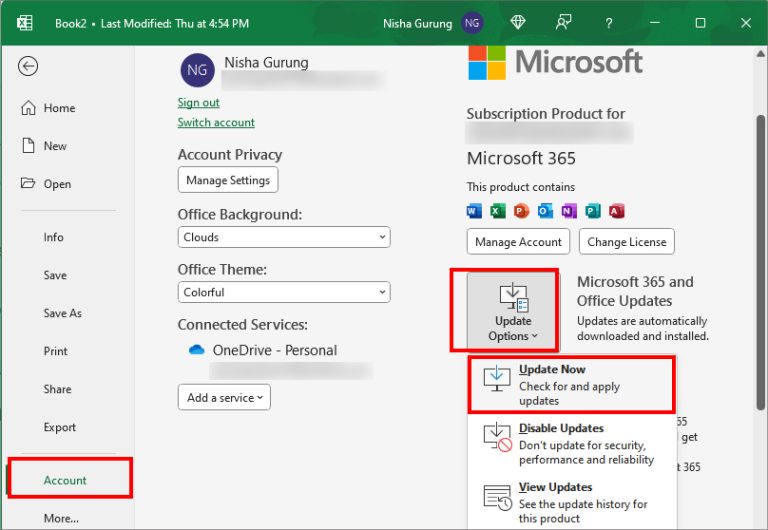Go back with the circled arrow

pyautogui.click(x=28, y=66)
